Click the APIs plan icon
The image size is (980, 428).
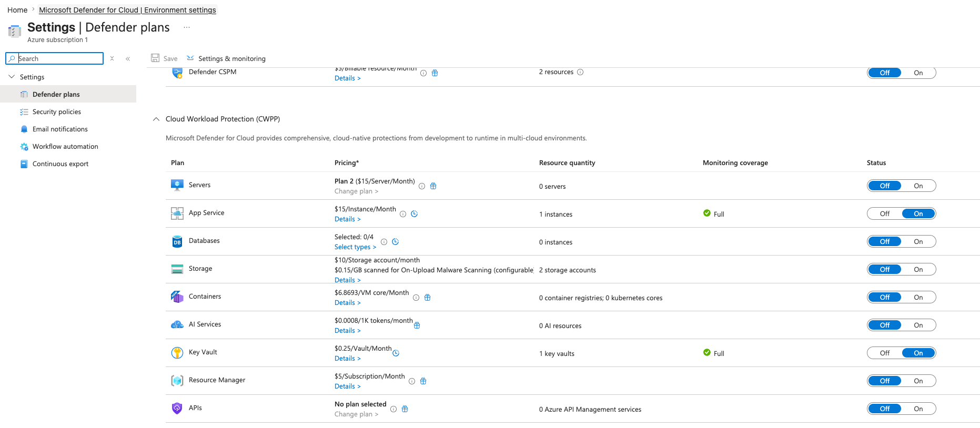tap(177, 409)
